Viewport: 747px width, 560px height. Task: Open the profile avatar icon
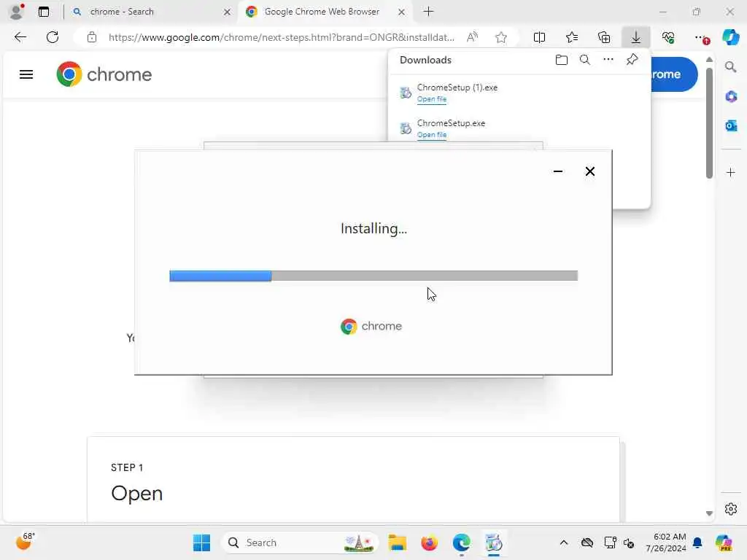(x=17, y=12)
